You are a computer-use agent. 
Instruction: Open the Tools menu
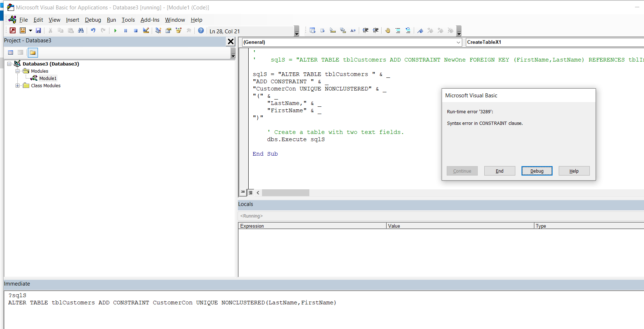128,20
